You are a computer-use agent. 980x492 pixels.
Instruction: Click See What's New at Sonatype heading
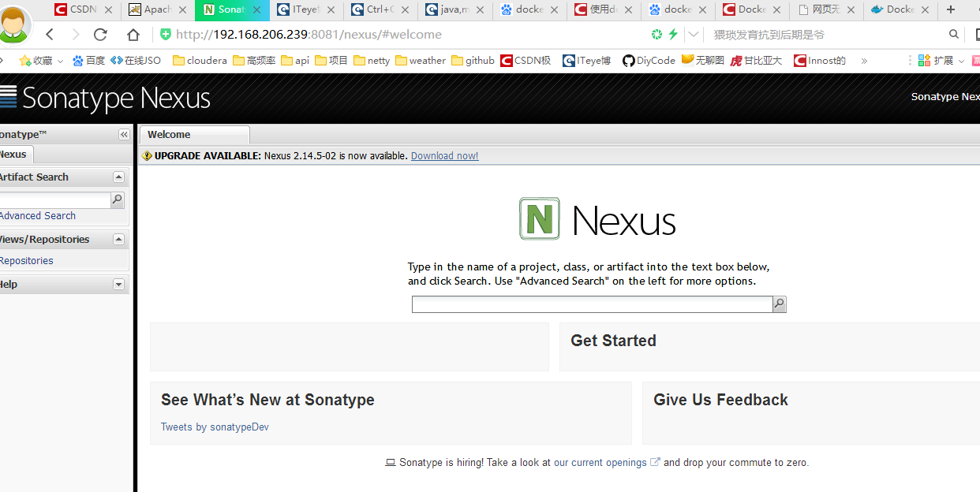(267, 400)
